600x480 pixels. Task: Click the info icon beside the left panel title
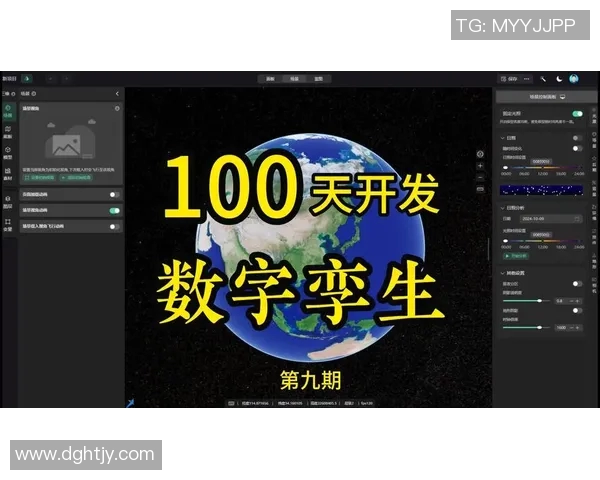(34, 93)
